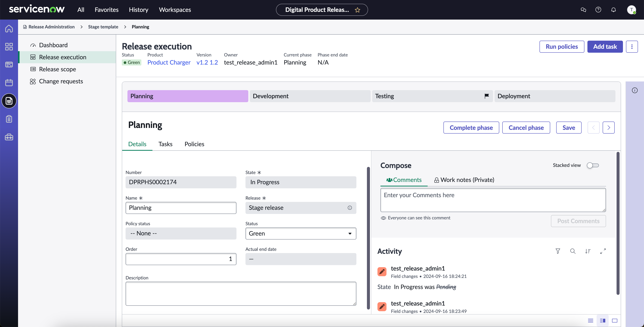Switch to the Tasks tab

coord(165,144)
